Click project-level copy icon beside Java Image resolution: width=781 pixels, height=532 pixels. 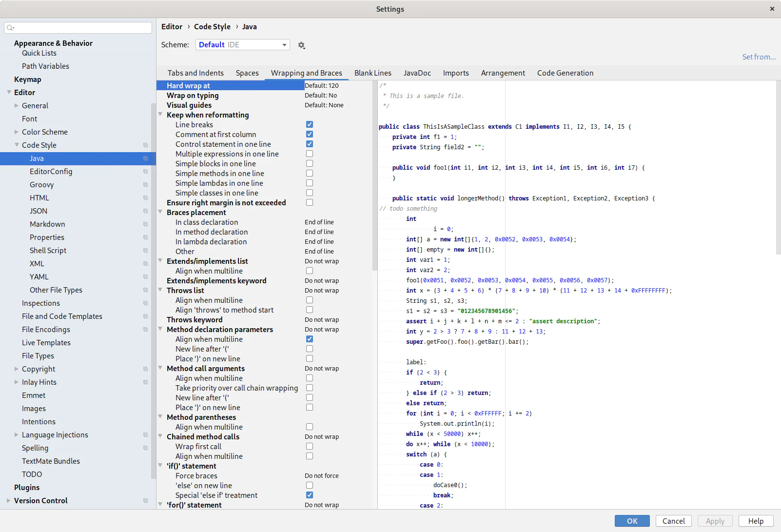click(x=145, y=158)
